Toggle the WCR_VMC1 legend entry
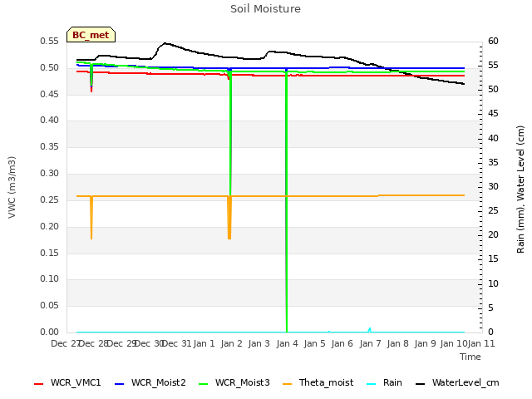532x399 pixels. 67,383
